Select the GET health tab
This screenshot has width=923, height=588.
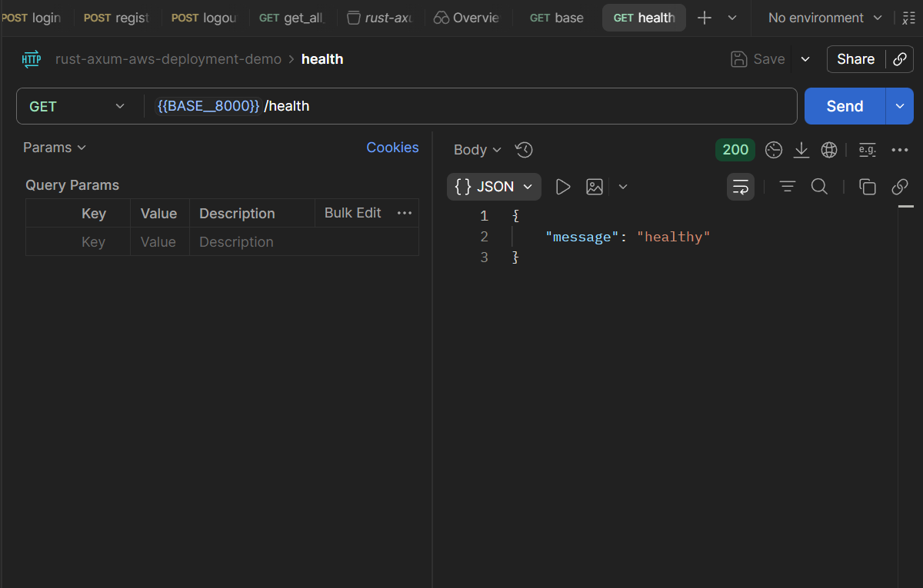coord(644,18)
